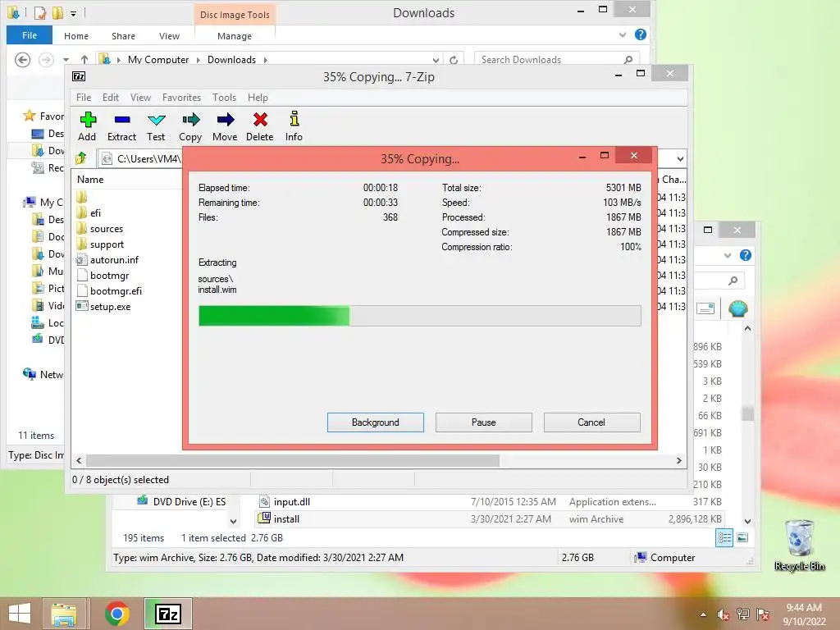
Task: Click the Search Downloads input field
Action: point(557,59)
